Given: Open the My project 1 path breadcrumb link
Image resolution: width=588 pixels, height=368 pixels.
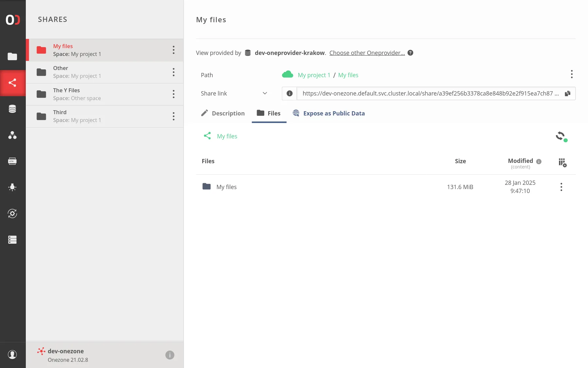Looking at the screenshot, I should point(314,75).
